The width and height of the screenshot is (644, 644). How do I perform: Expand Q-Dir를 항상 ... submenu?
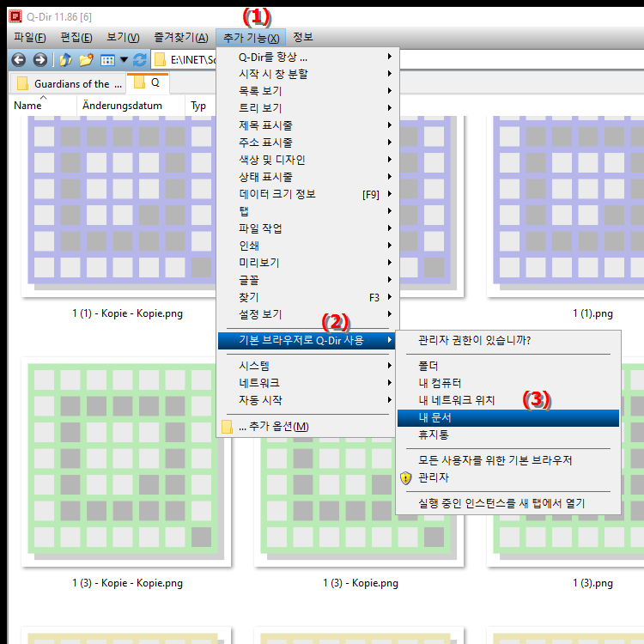[x=307, y=57]
